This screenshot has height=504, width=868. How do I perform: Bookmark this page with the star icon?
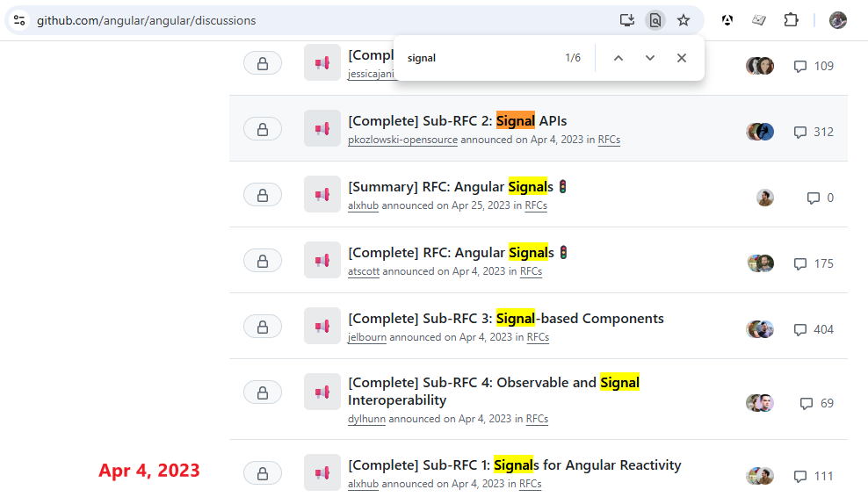[684, 20]
